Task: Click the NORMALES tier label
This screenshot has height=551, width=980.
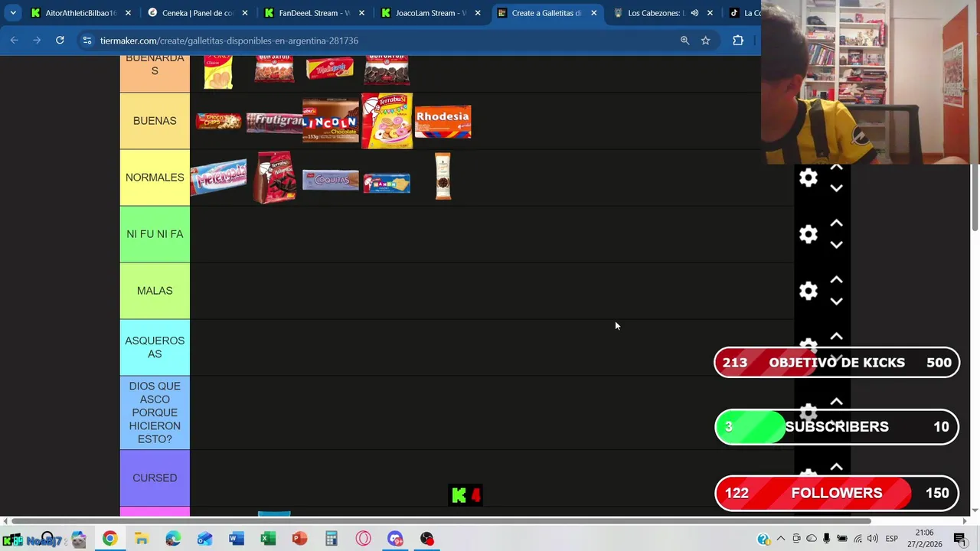Action: (x=155, y=178)
